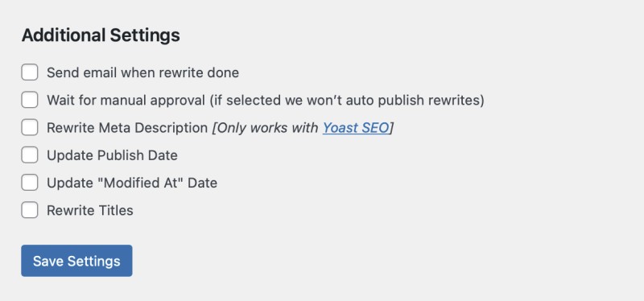
Task: Click the "Wait for manual approval" label text
Action: [x=126, y=100]
